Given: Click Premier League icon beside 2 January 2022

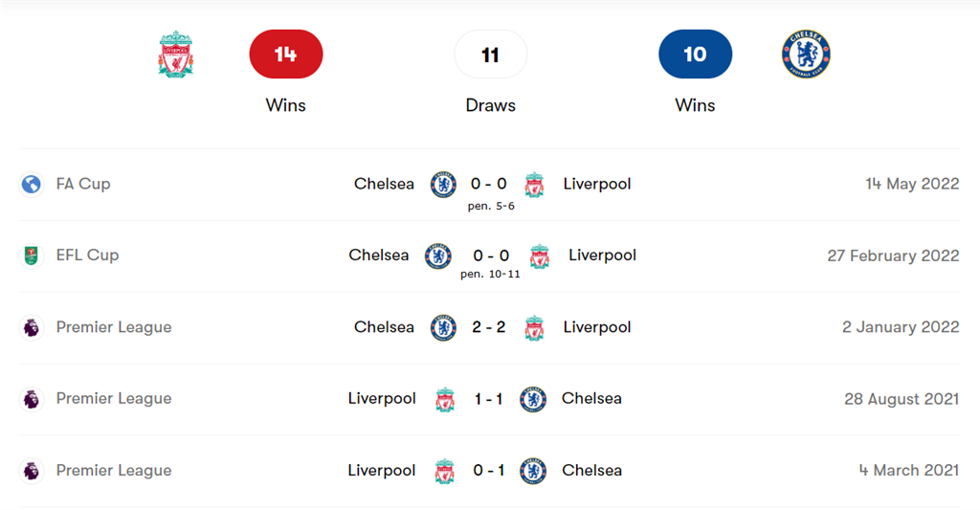Looking at the screenshot, I should point(32,327).
